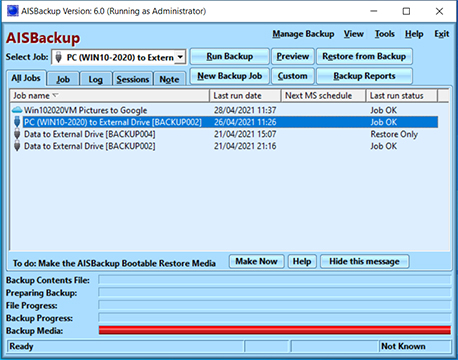Click Restore from Backup button
This screenshot has width=458, height=360.
(x=364, y=56)
